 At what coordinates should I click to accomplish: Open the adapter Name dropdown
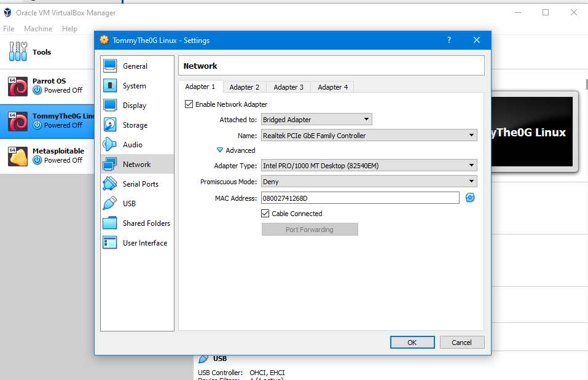[369, 135]
